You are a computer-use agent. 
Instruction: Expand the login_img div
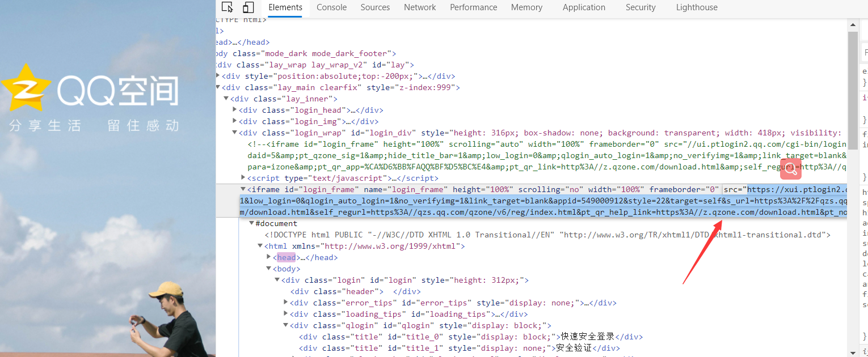click(x=235, y=121)
